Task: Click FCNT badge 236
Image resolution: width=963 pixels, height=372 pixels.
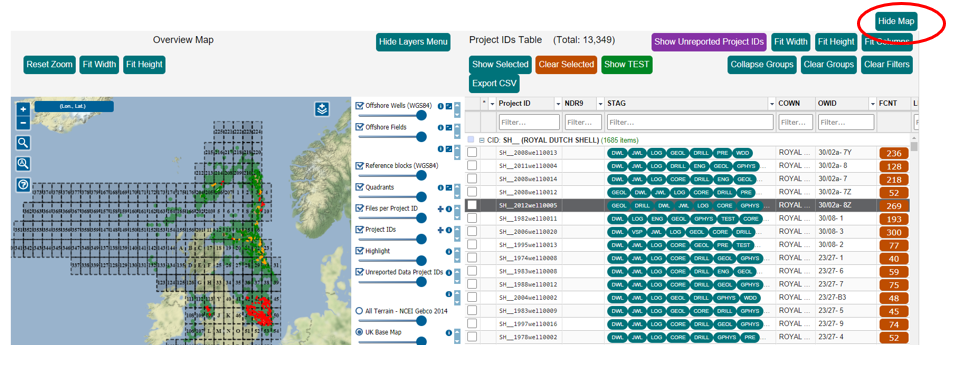Action: pos(894,154)
